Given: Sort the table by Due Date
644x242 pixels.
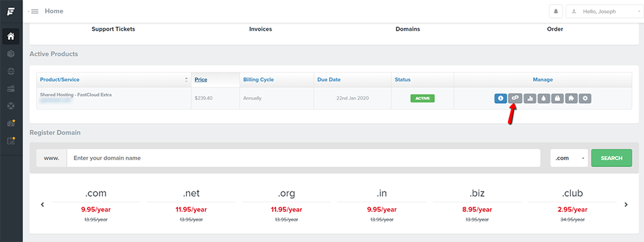Looking at the screenshot, I should (353, 79).
